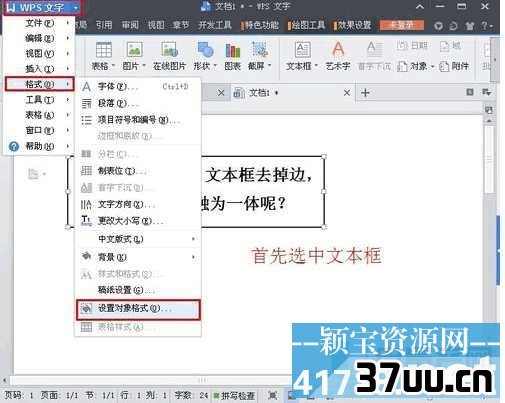Open the 字体 font dialog entry

click(138, 87)
